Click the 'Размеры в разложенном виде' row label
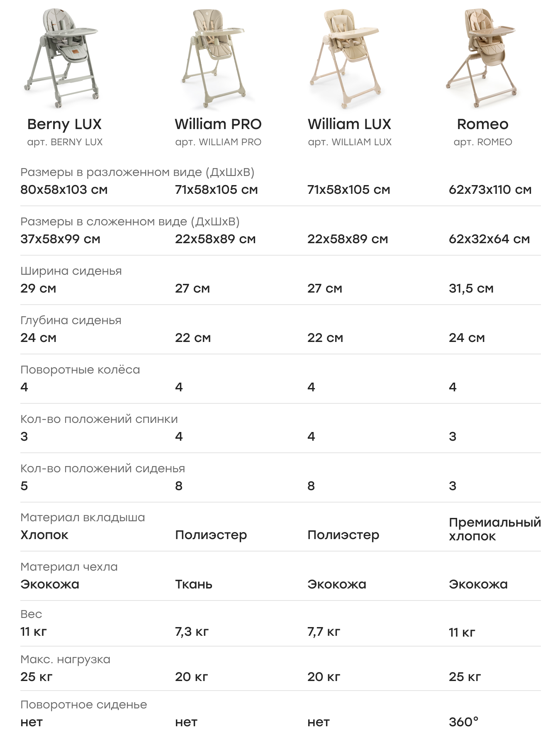 [x=137, y=172]
